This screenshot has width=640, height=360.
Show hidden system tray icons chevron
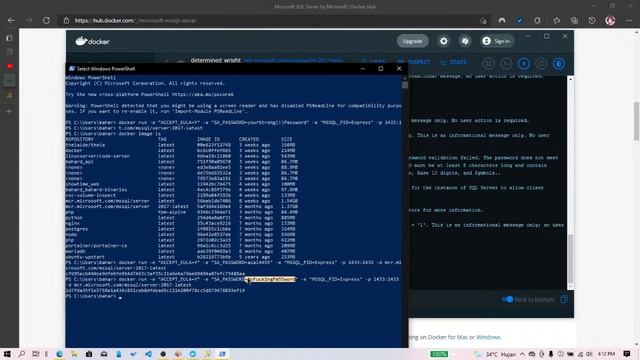[x=522, y=354]
